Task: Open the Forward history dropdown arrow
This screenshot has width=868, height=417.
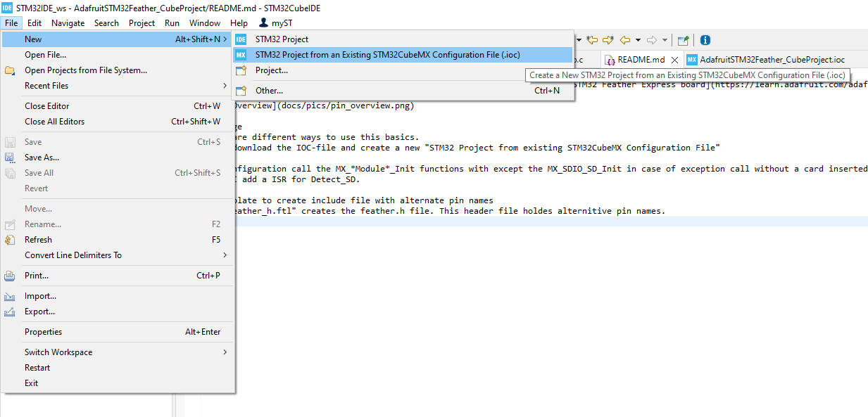Action: click(x=665, y=40)
